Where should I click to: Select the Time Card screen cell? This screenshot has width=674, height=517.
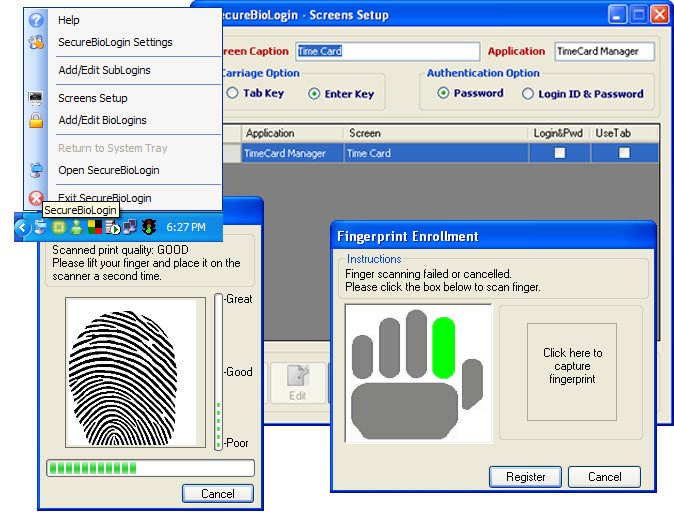pyautogui.click(x=436, y=153)
